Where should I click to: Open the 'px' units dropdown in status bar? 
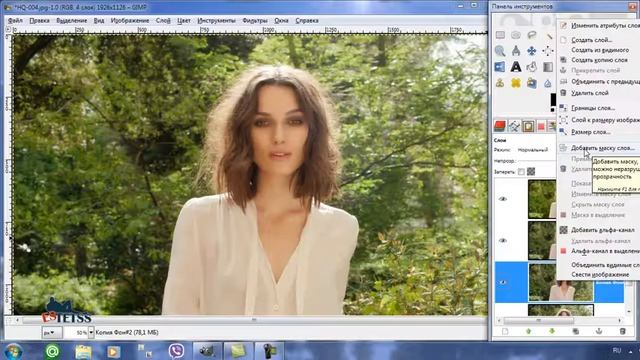pos(51,333)
